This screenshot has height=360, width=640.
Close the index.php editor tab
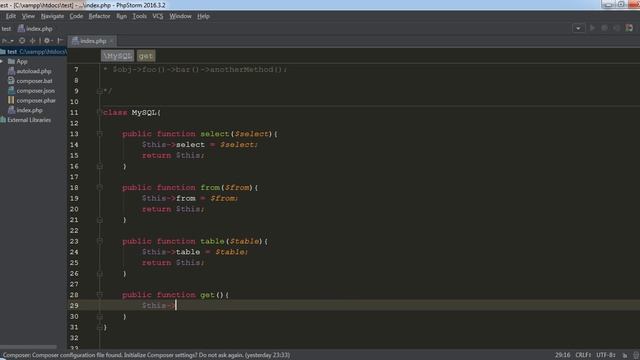(x=111, y=41)
